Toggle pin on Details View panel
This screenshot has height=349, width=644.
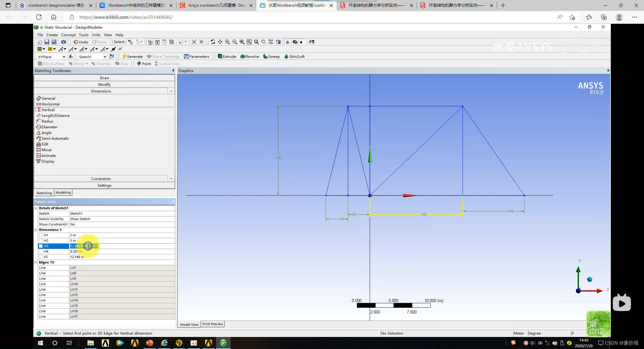click(x=173, y=201)
